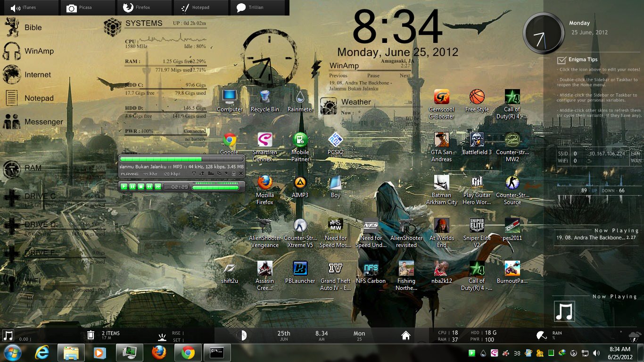
Task: Open Batman Arkham City shortcut
Action: click(x=442, y=189)
